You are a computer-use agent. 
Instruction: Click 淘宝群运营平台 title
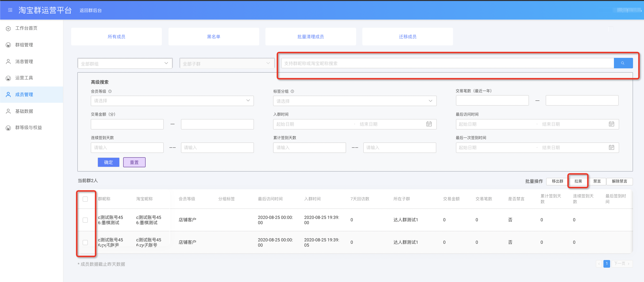pos(45,10)
